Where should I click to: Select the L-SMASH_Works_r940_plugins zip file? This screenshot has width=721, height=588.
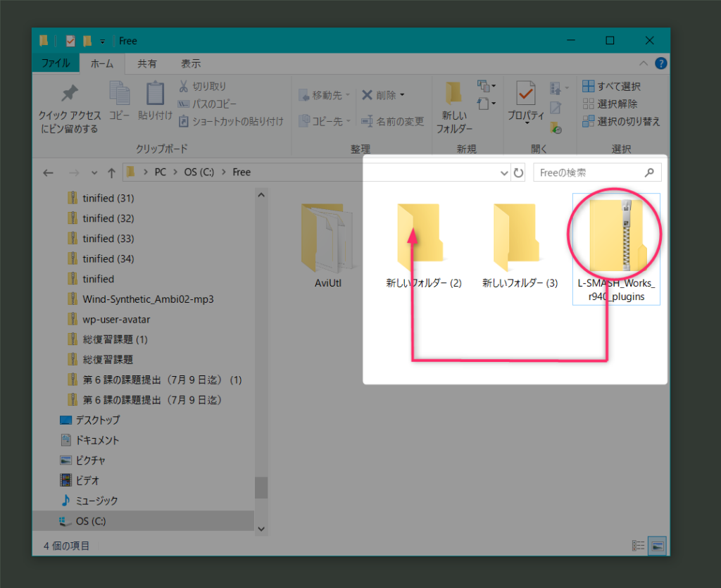point(616,249)
